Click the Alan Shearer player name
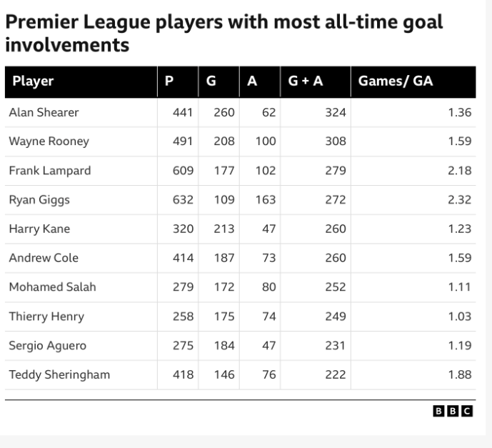Image resolution: width=492 pixels, height=448 pixels. point(44,112)
